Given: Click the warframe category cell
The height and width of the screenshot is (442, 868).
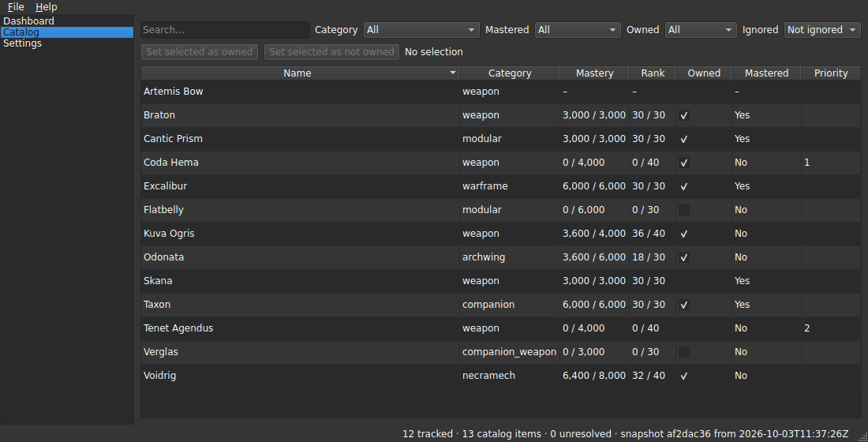Looking at the screenshot, I should pyautogui.click(x=509, y=186).
